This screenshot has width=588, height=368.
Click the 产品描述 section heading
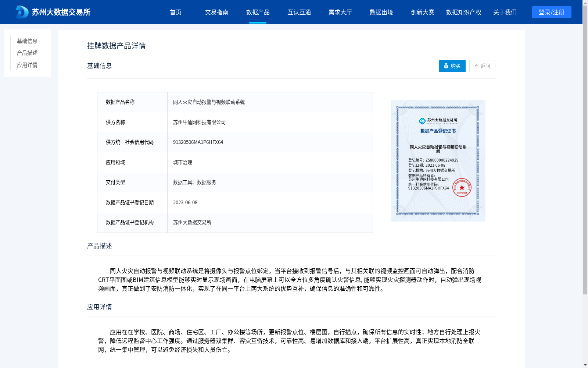pos(100,246)
